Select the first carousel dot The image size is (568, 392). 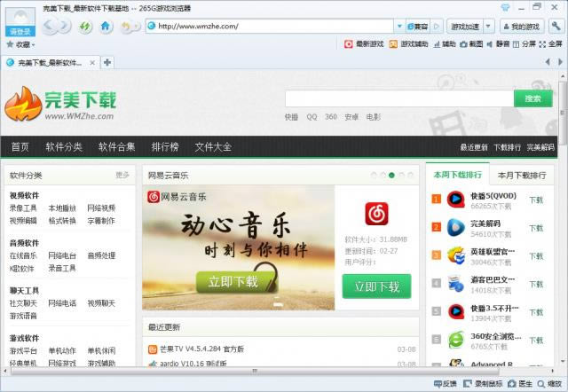pyautogui.click(x=374, y=176)
